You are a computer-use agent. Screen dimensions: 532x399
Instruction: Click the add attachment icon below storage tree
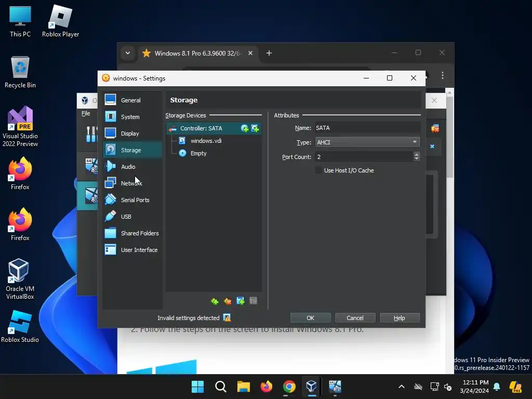241,301
